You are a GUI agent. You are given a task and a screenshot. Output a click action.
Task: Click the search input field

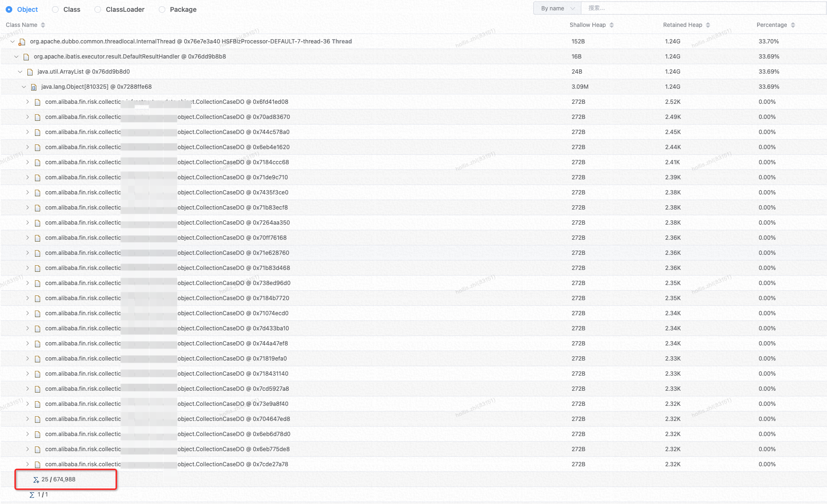[703, 8]
